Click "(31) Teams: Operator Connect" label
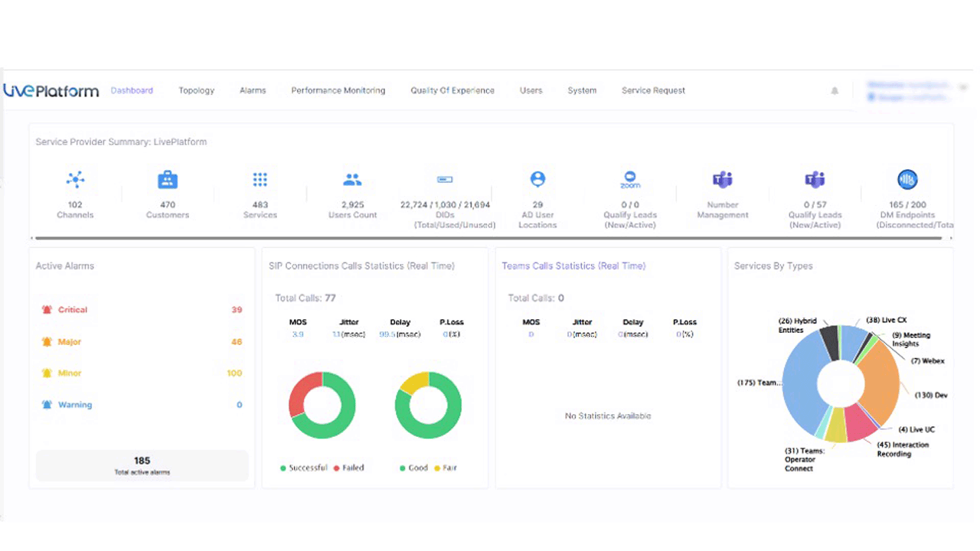This screenshot has width=980, height=551. tap(804, 459)
